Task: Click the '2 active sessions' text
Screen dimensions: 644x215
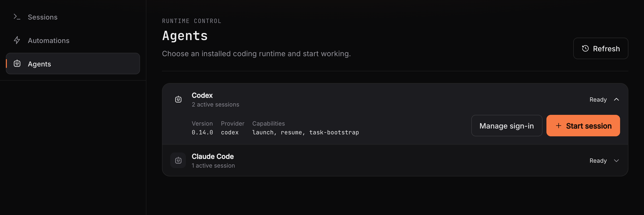Action: click(x=215, y=105)
